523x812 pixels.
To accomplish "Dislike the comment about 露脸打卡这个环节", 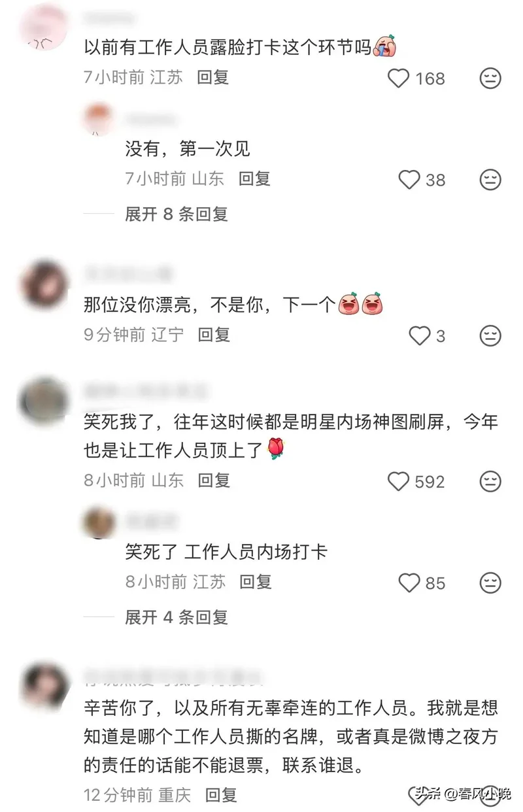I will (x=490, y=78).
